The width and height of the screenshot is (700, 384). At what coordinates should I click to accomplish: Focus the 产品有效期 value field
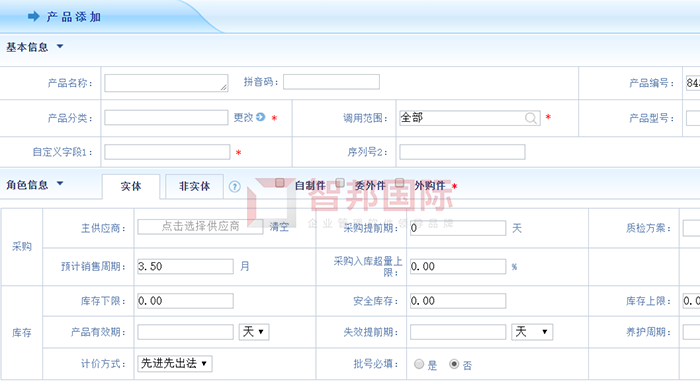pyautogui.click(x=185, y=332)
